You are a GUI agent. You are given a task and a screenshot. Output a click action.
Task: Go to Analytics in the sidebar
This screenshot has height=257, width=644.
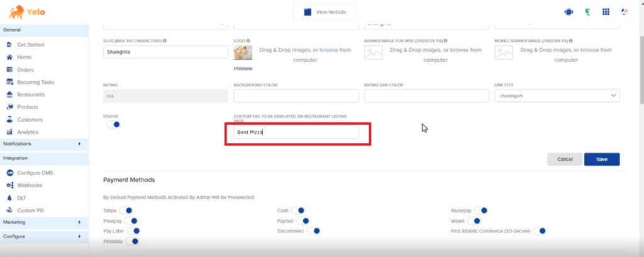click(x=28, y=132)
